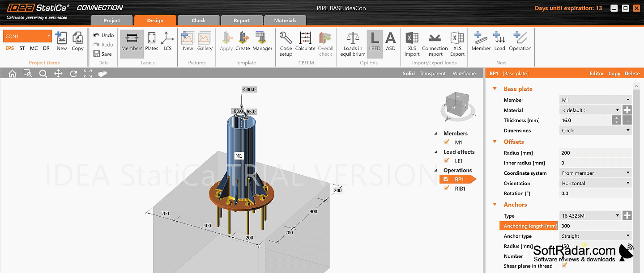The image size is (644, 273).
Task: Expand the Anchor type Straight dropdown
Action: coord(596,236)
